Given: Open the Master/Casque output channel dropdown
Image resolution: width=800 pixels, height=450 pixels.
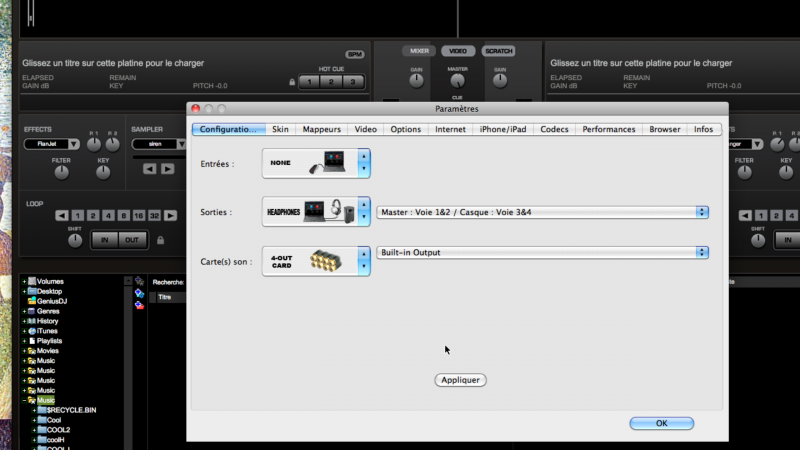Looking at the screenshot, I should pyautogui.click(x=543, y=212).
